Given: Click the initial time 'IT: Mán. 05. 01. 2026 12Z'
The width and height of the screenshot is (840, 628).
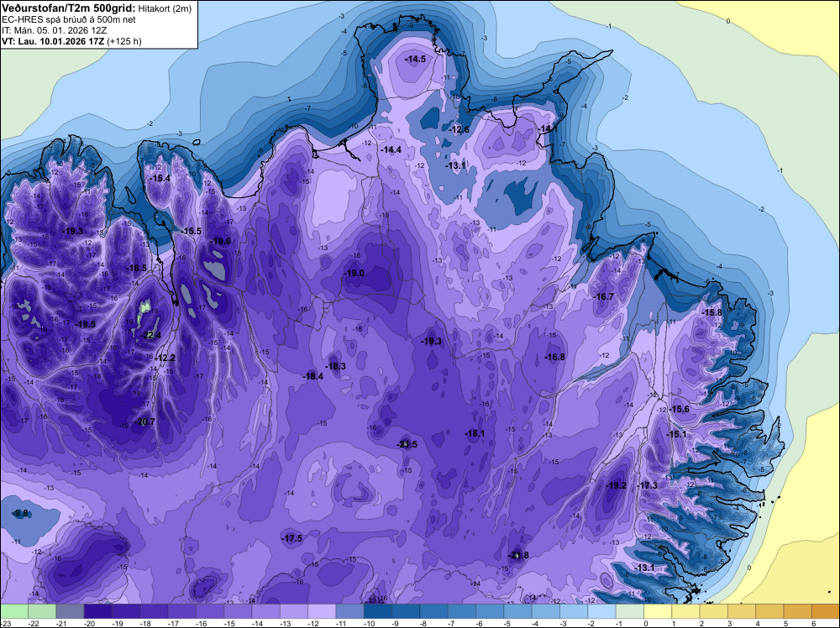Looking at the screenshot, I should [54, 30].
